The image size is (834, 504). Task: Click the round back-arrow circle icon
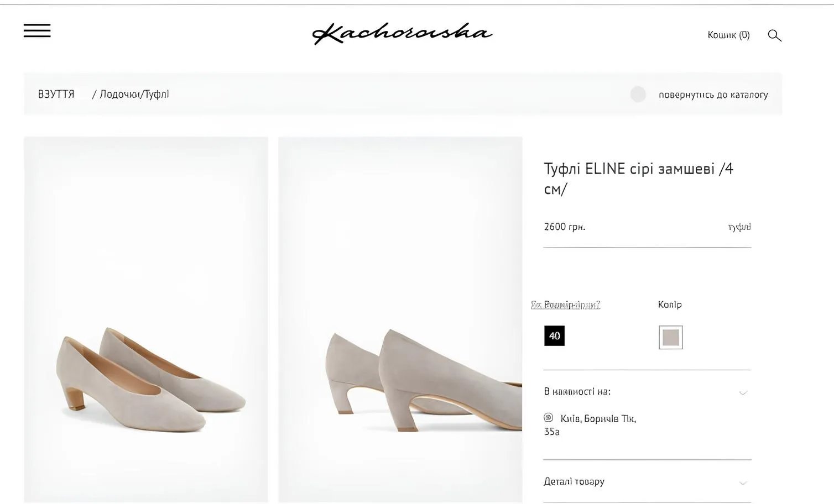[x=638, y=95]
